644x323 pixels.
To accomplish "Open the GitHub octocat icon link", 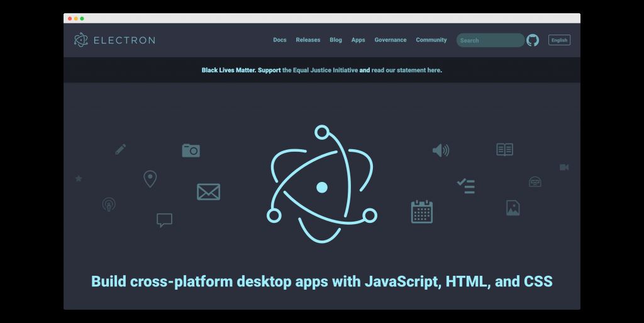I will tap(533, 40).
